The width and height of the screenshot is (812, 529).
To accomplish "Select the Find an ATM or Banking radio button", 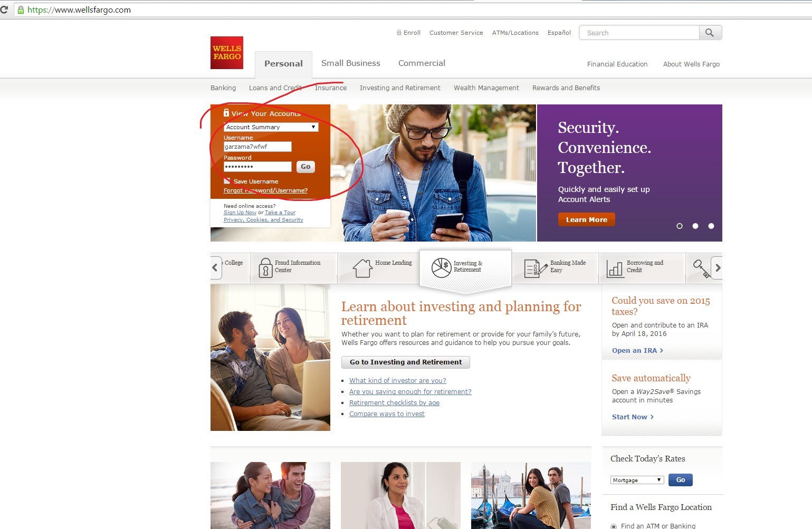I will coord(614,526).
